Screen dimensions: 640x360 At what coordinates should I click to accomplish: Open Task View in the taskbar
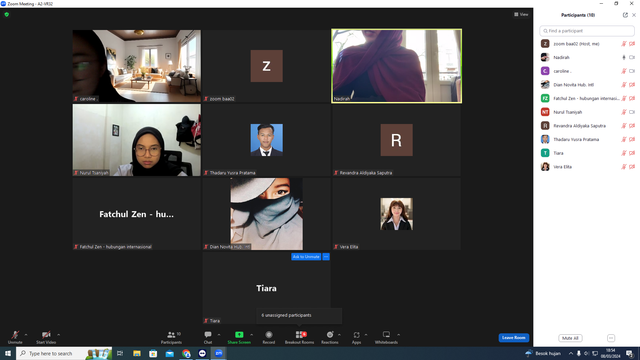pyautogui.click(x=120, y=353)
